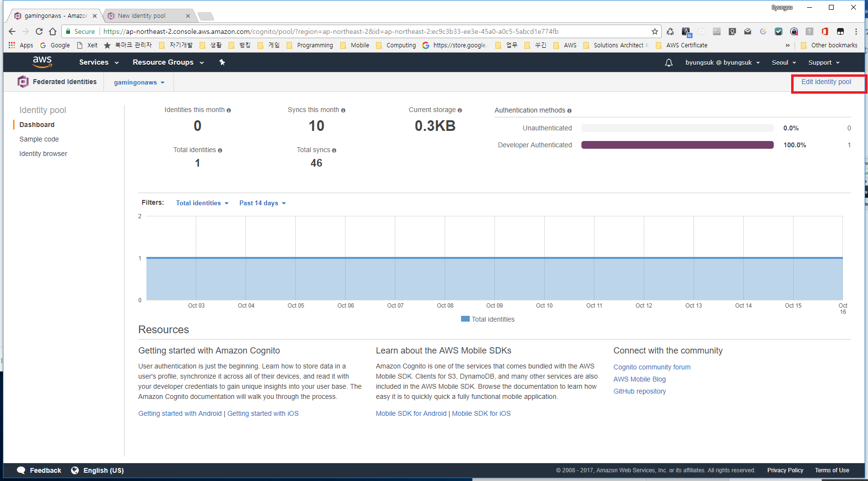Image resolution: width=868 pixels, height=481 pixels.
Task: Open the Programming bookmark folder
Action: [310, 45]
